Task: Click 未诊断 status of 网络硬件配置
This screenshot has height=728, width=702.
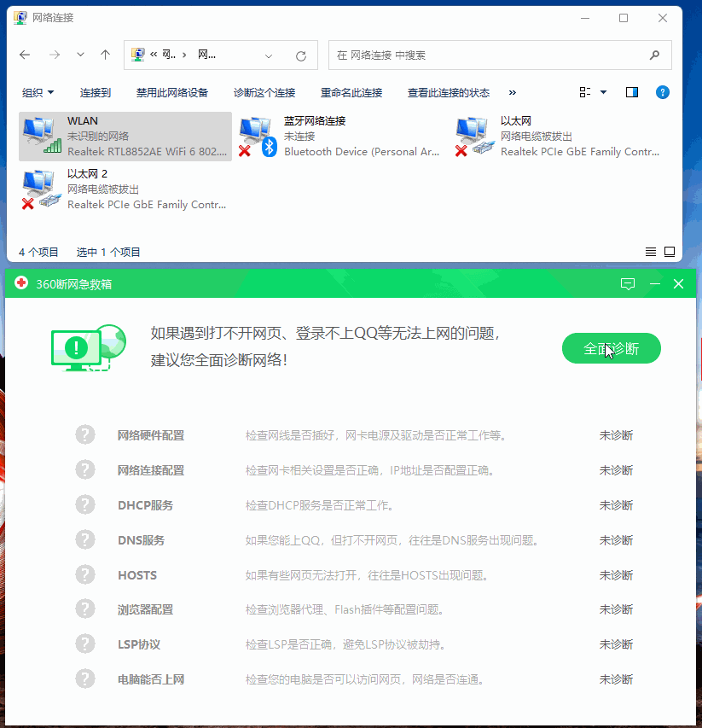Action: (616, 435)
